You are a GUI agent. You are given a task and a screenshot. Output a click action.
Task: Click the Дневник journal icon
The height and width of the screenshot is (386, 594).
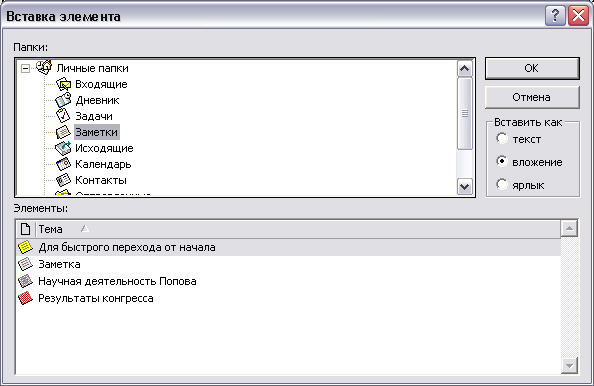[63, 100]
